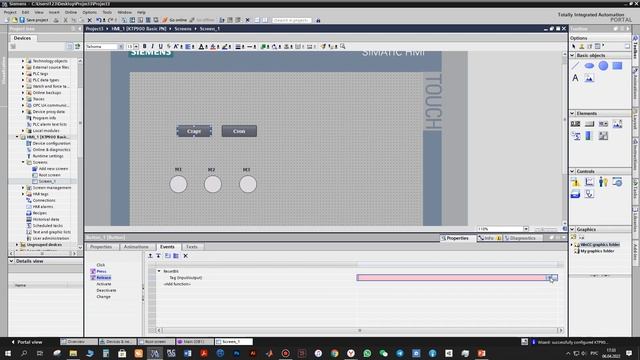This screenshot has height=360, width=640.
Task: Select the Graphic I/O field element
Action: (x=617, y=124)
